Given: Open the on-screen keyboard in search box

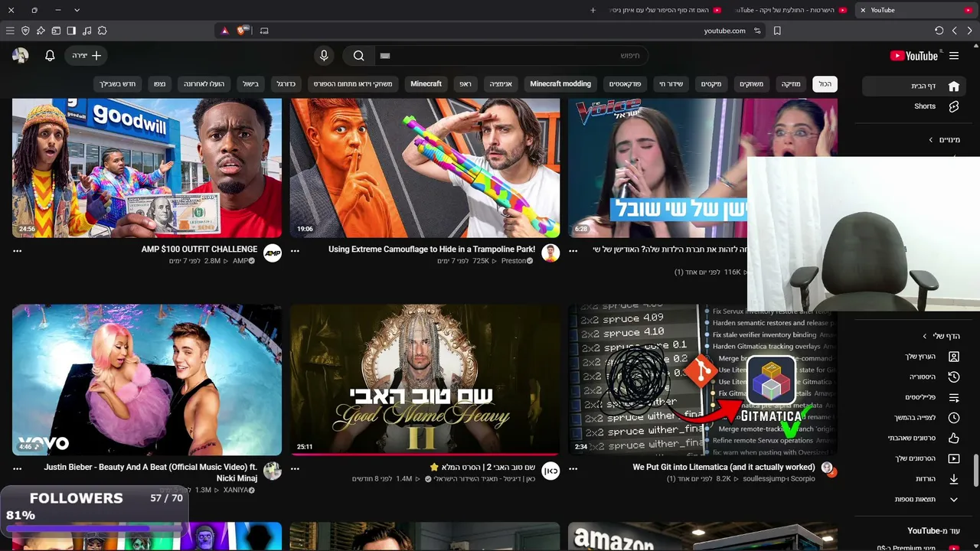Looking at the screenshot, I should tap(385, 56).
